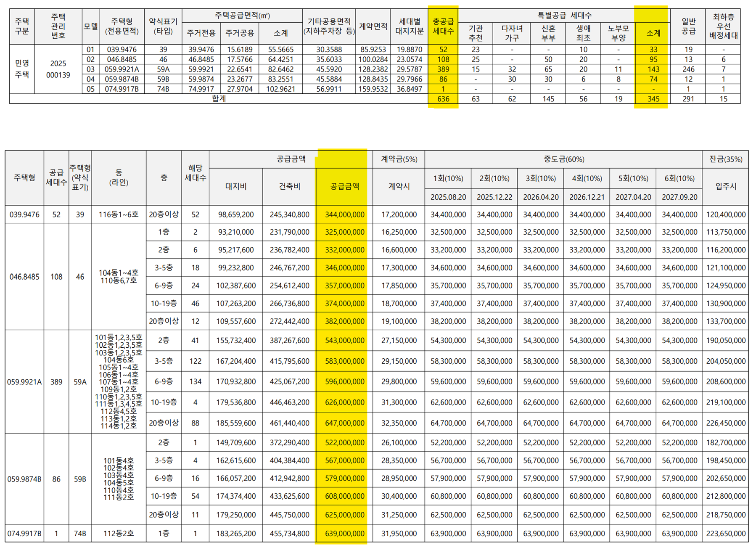The image size is (756, 545).
Task: Select the land cost 185,559,600
Action: pyautogui.click(x=236, y=423)
